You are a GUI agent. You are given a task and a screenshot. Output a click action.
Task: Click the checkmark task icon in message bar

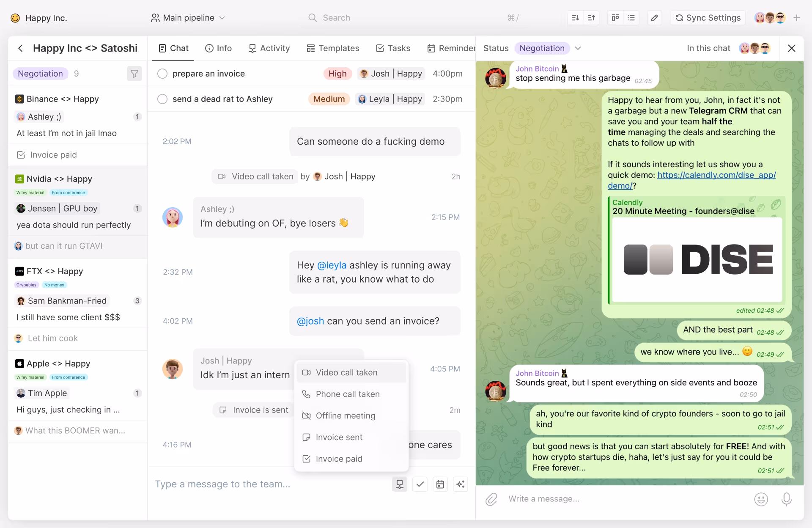click(420, 484)
